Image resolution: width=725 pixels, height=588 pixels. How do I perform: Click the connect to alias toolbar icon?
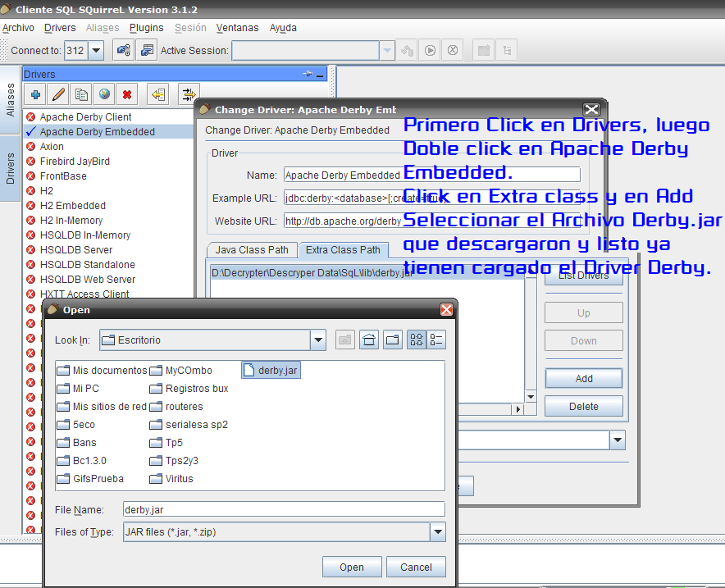pyautogui.click(x=124, y=50)
